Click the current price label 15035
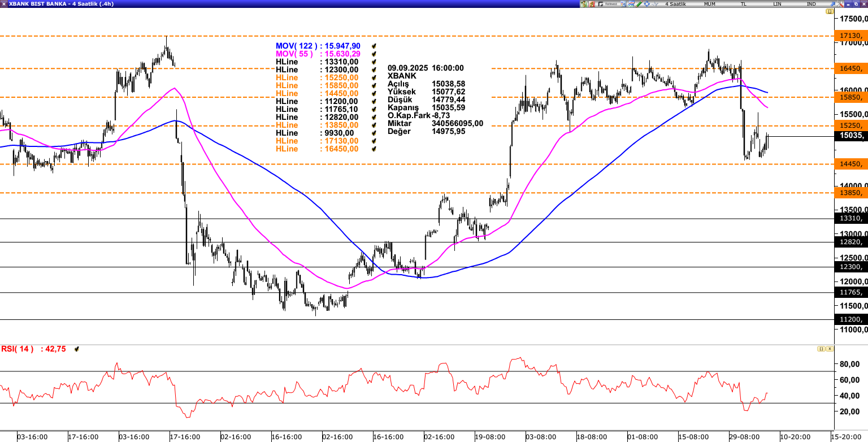The width and height of the screenshot is (868, 442). pyautogui.click(x=850, y=136)
